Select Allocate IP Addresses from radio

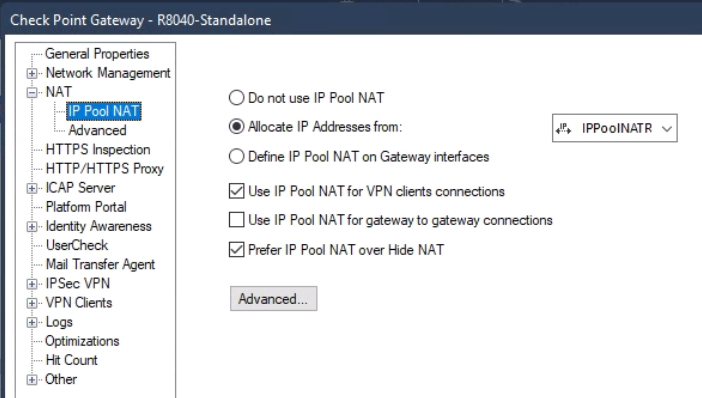pyautogui.click(x=236, y=127)
